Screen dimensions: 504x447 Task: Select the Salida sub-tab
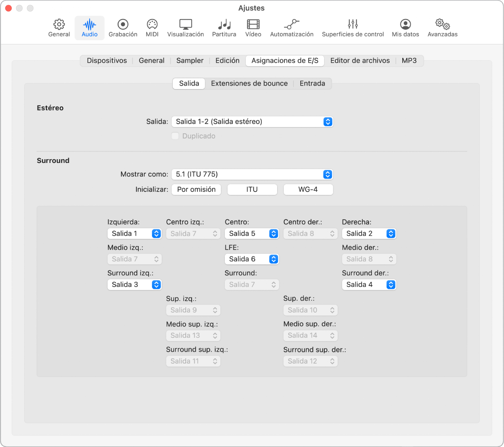pyautogui.click(x=189, y=83)
